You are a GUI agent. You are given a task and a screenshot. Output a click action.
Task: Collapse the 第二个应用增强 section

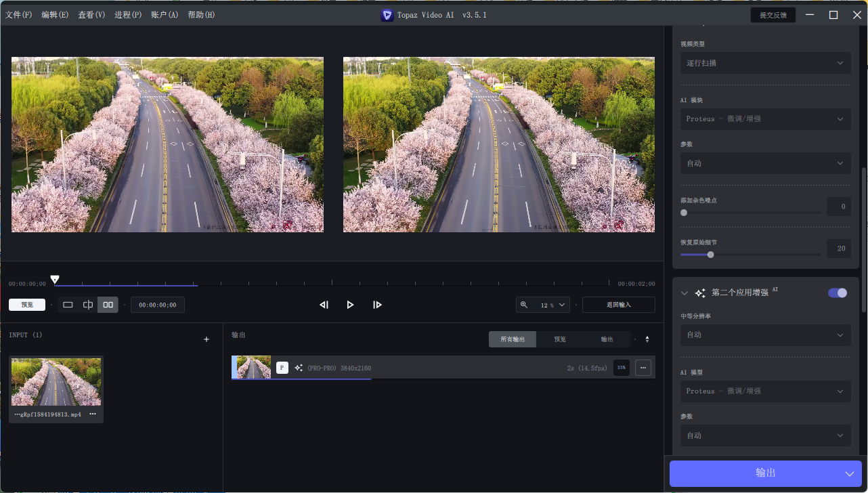[x=684, y=293]
